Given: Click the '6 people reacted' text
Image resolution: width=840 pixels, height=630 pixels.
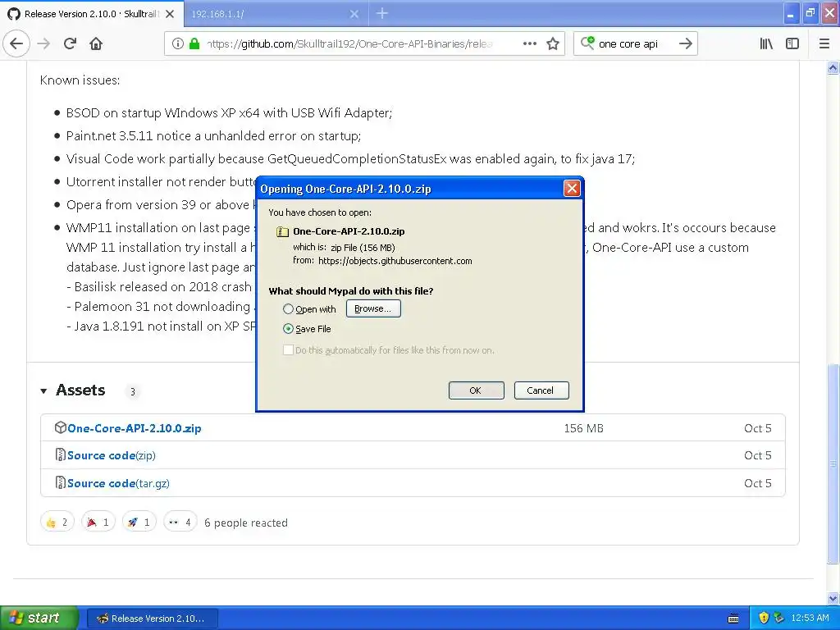Looking at the screenshot, I should 246,523.
